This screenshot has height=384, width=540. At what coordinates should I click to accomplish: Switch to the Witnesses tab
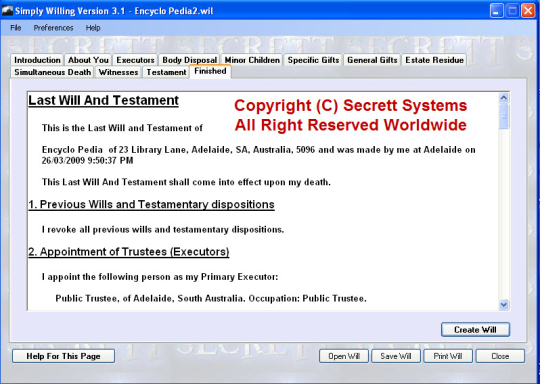118,72
